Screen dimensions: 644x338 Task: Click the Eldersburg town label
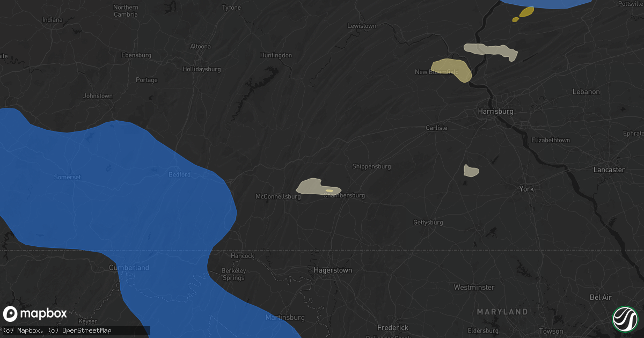484,330
